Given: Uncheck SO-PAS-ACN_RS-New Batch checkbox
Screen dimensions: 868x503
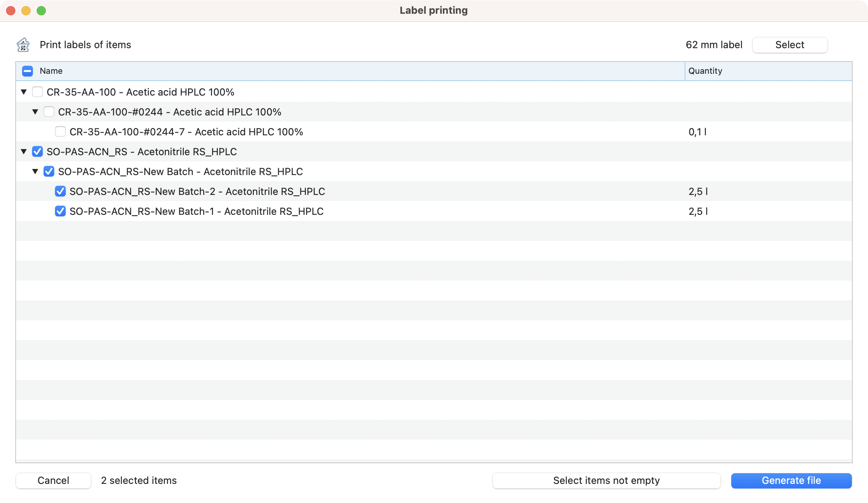Looking at the screenshot, I should tap(49, 172).
